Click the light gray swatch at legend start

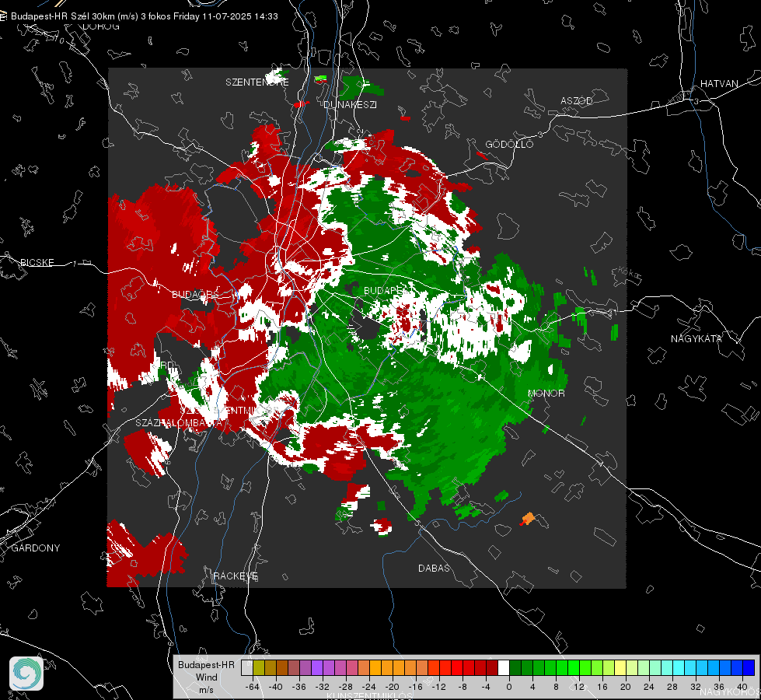tap(247, 667)
